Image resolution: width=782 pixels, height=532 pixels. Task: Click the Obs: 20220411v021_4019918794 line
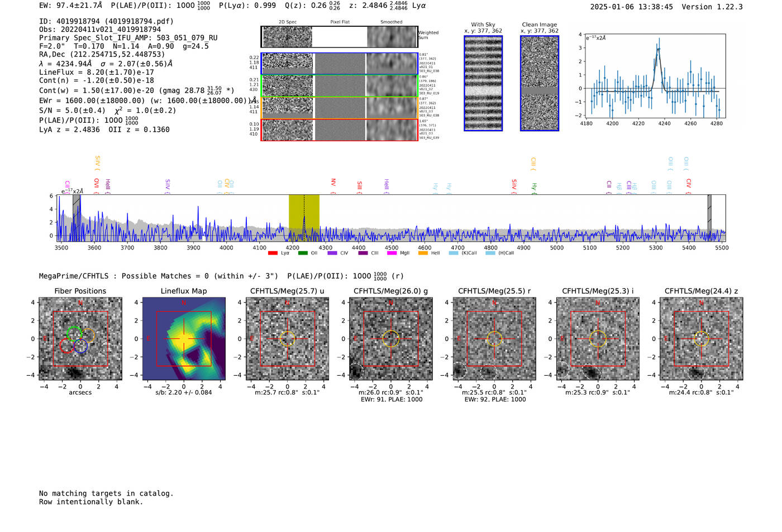(100, 30)
